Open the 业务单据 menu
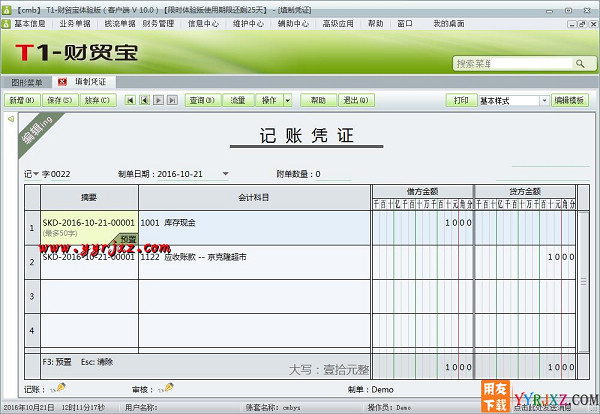Image resolution: width=600 pixels, height=414 pixels. [75, 24]
